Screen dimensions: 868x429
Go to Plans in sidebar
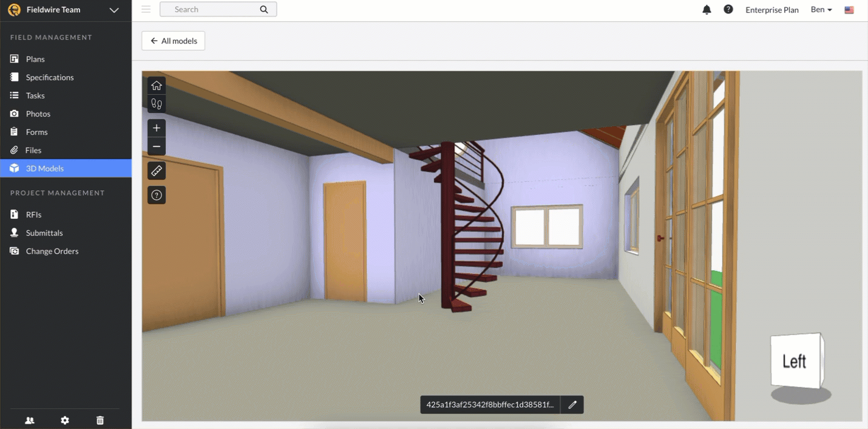click(x=35, y=59)
